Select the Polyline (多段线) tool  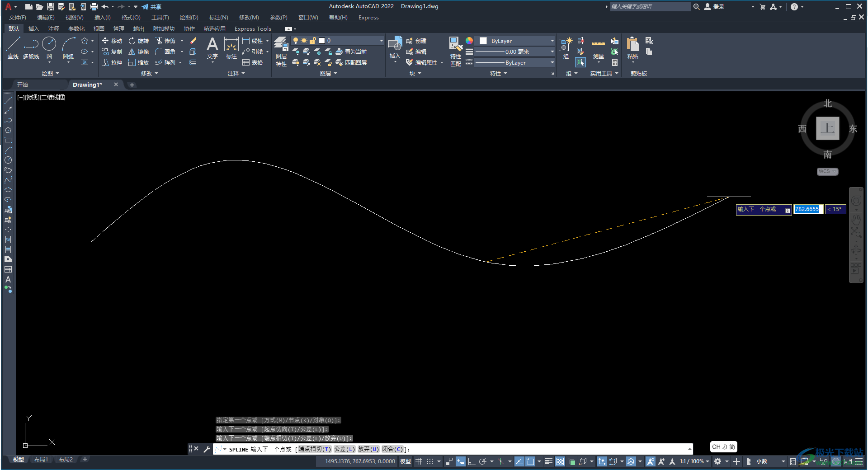pos(31,48)
